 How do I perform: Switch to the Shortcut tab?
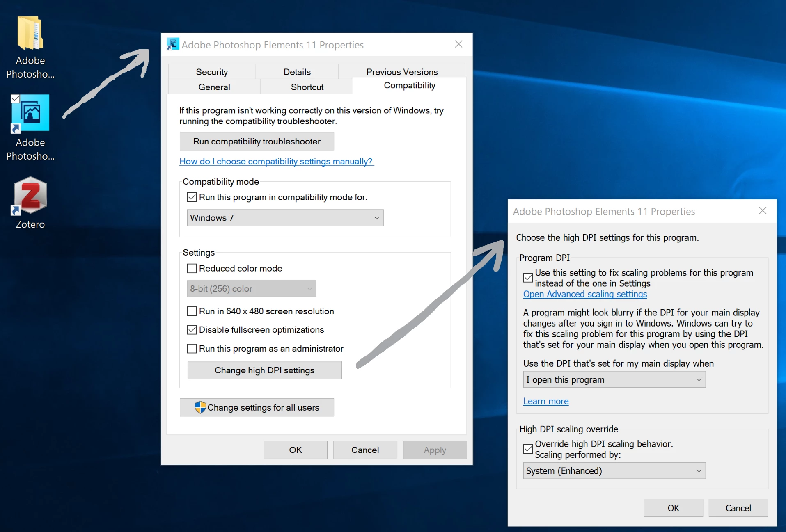[307, 87]
